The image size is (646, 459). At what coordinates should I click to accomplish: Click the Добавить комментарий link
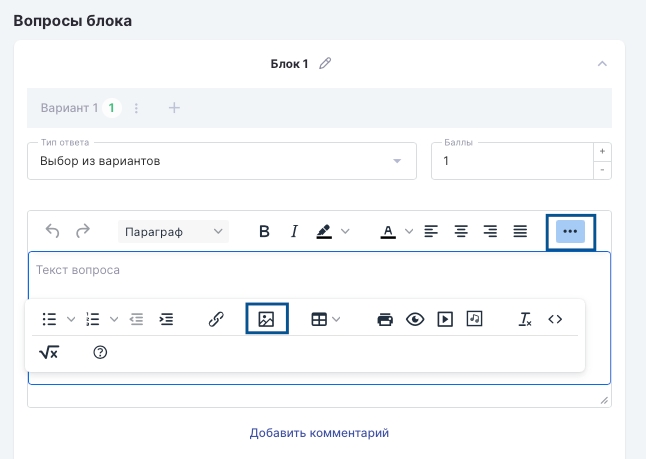click(x=319, y=433)
